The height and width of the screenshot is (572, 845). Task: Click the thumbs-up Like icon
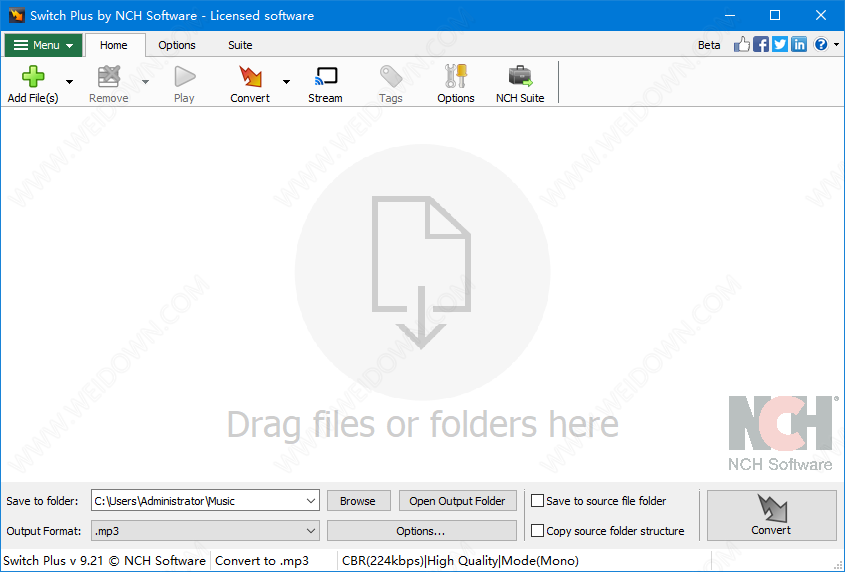click(x=742, y=44)
